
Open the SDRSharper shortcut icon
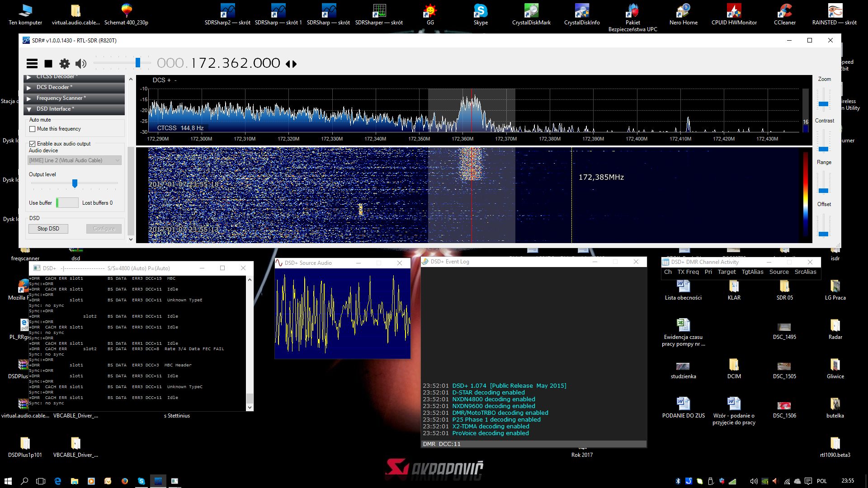379,14
